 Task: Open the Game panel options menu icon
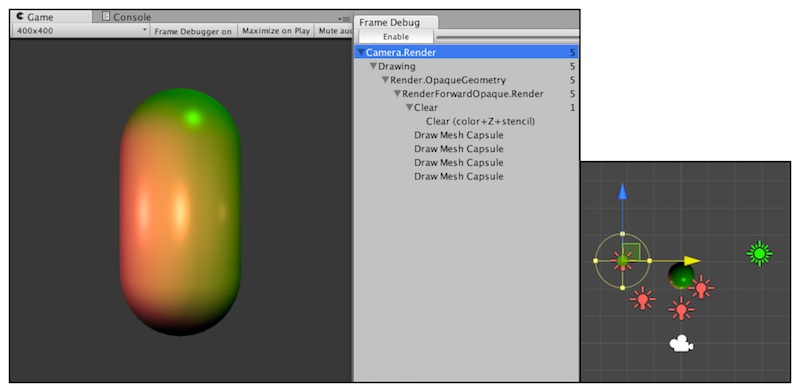(x=343, y=18)
